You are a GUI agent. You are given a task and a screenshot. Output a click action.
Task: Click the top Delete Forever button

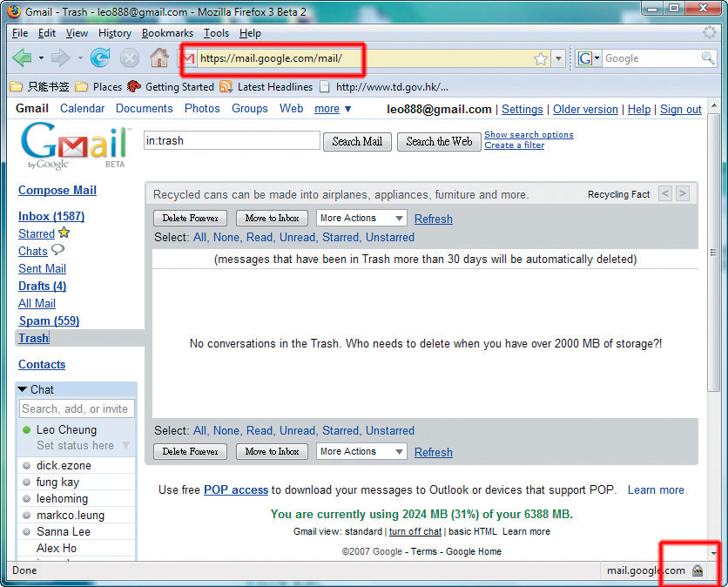pyautogui.click(x=190, y=218)
